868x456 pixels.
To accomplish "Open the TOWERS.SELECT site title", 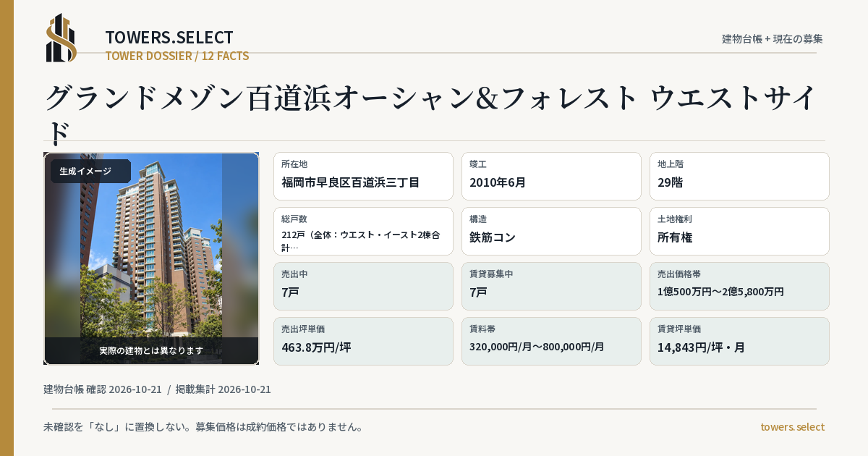I will click(169, 38).
